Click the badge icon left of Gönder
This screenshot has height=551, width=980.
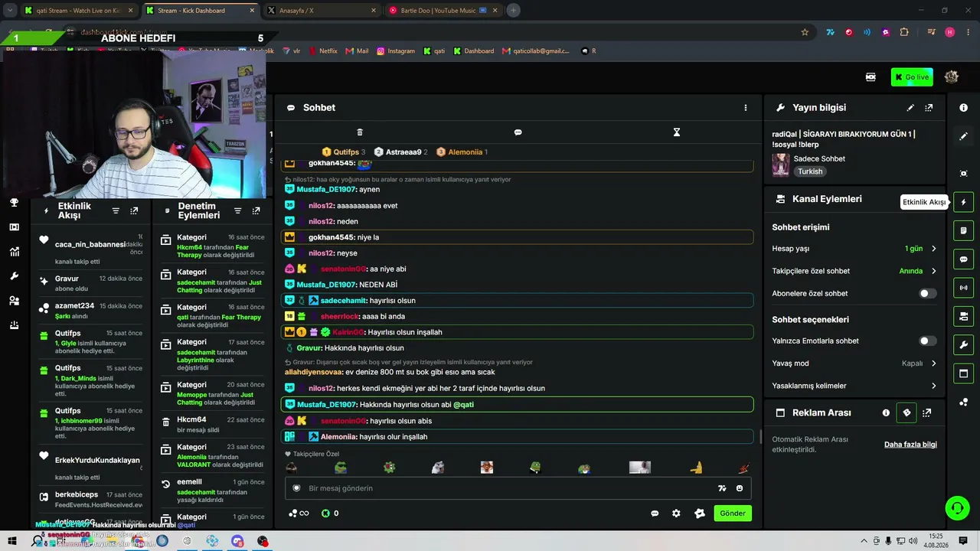(700, 514)
